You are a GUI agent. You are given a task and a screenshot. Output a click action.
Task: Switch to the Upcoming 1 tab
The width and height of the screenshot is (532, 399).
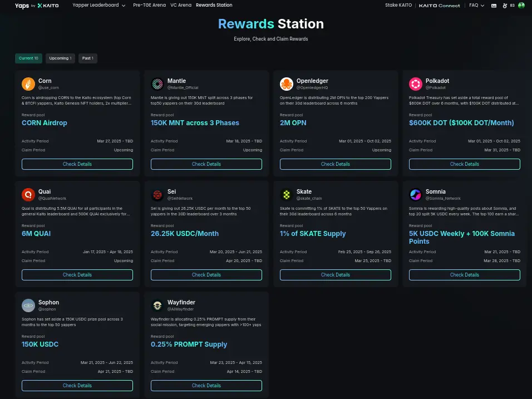61,58
